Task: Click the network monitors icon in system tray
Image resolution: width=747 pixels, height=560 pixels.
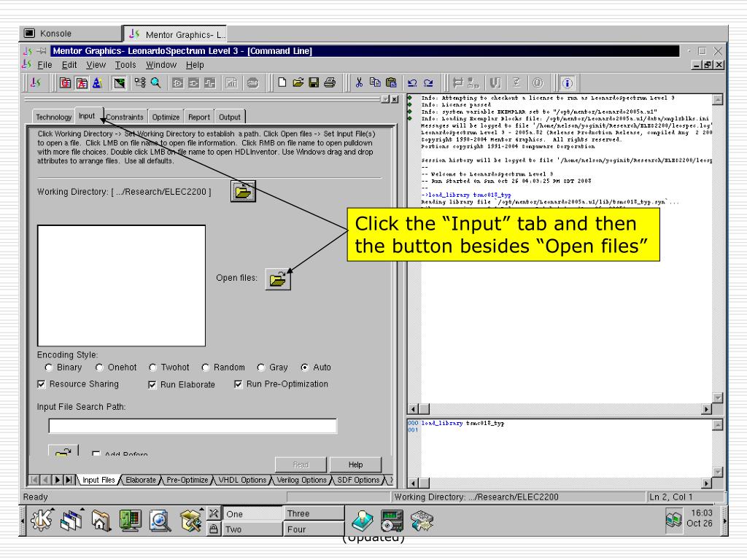Action: click(673, 520)
